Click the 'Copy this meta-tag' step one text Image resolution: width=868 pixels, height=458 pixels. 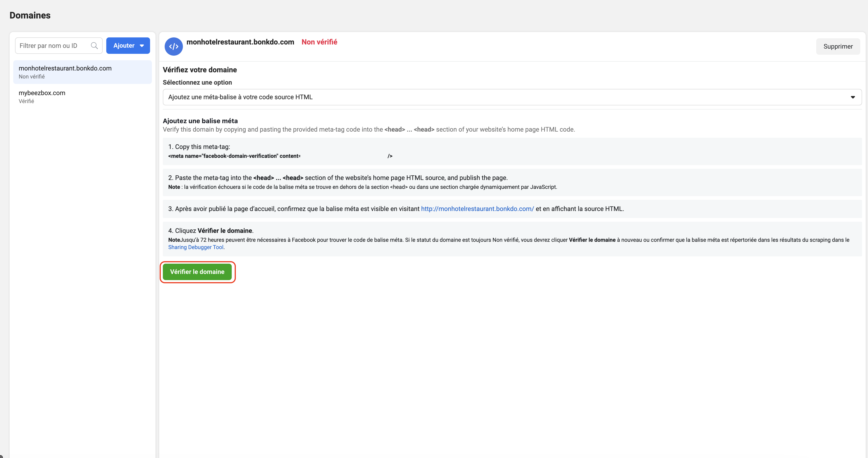pyautogui.click(x=199, y=147)
